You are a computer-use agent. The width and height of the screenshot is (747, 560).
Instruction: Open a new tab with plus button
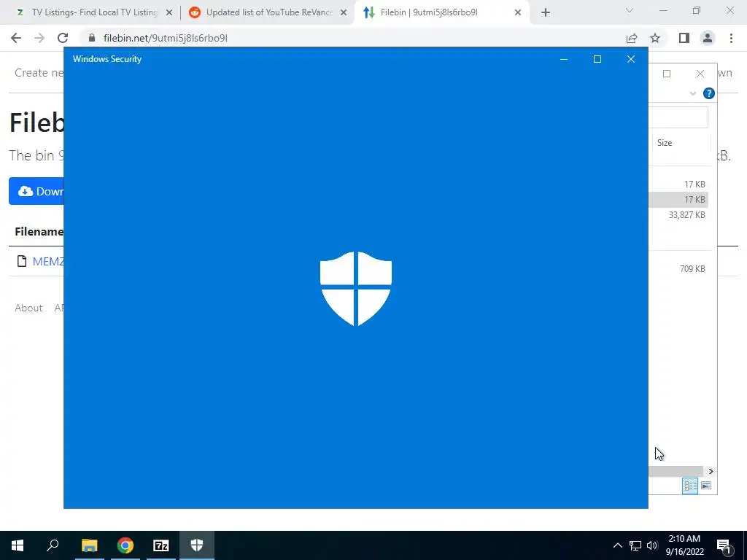coord(546,12)
